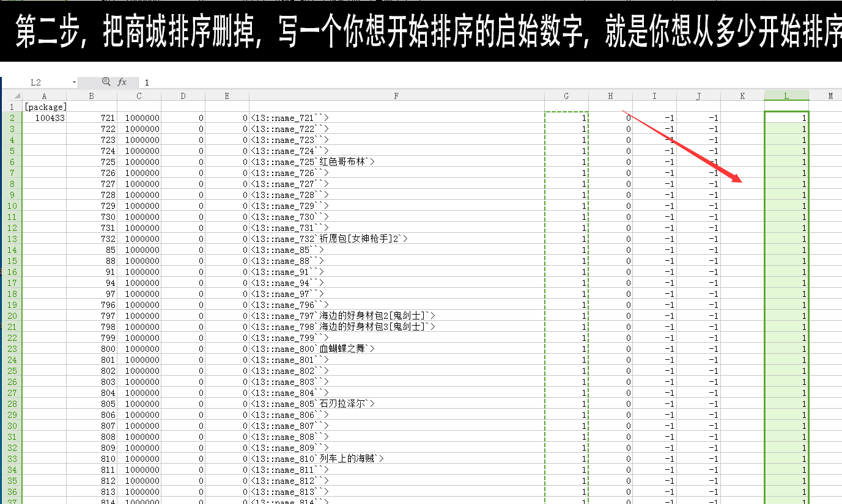Open the Name Box dropdown arrow
The height and width of the screenshot is (504, 842).
74,82
